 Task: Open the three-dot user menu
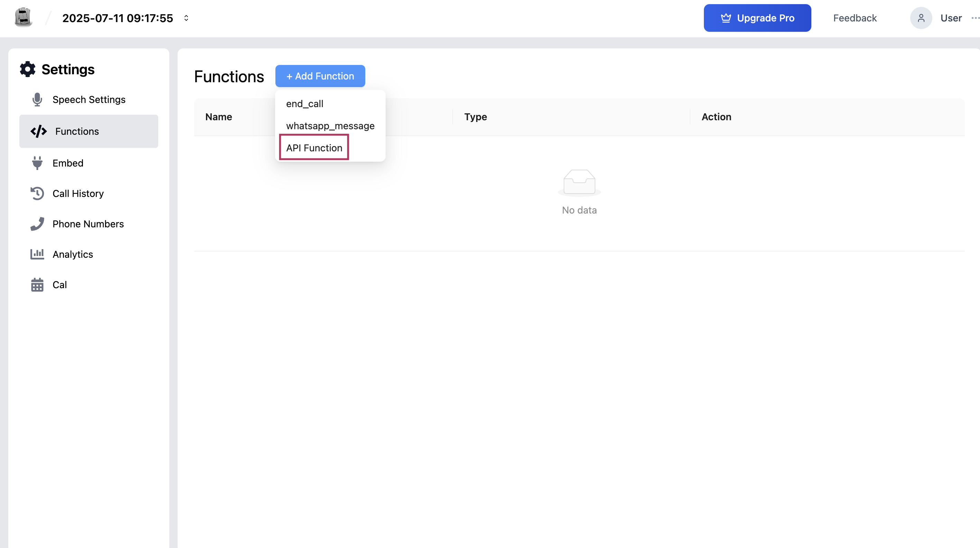[x=975, y=18]
